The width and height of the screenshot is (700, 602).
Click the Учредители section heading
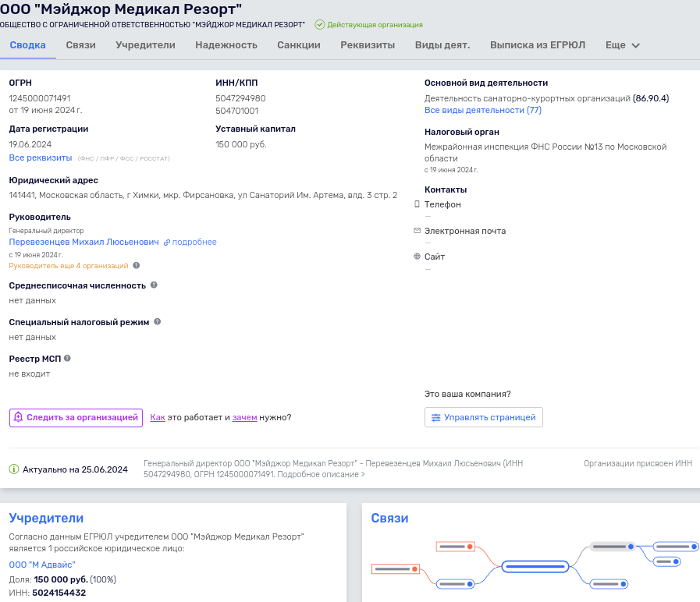pos(46,518)
